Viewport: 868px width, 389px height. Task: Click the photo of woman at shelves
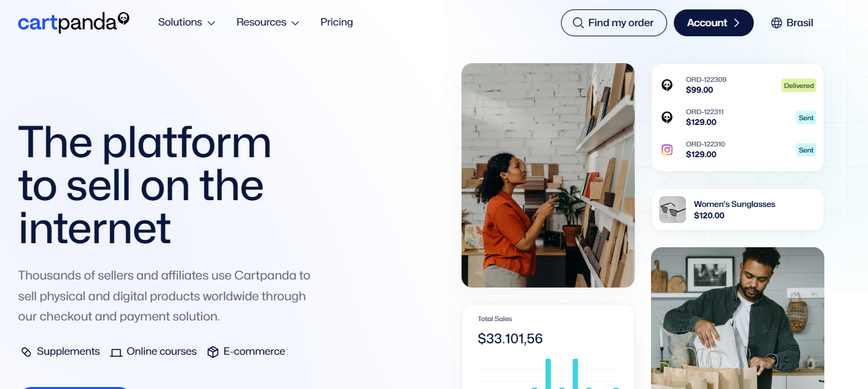(548, 175)
